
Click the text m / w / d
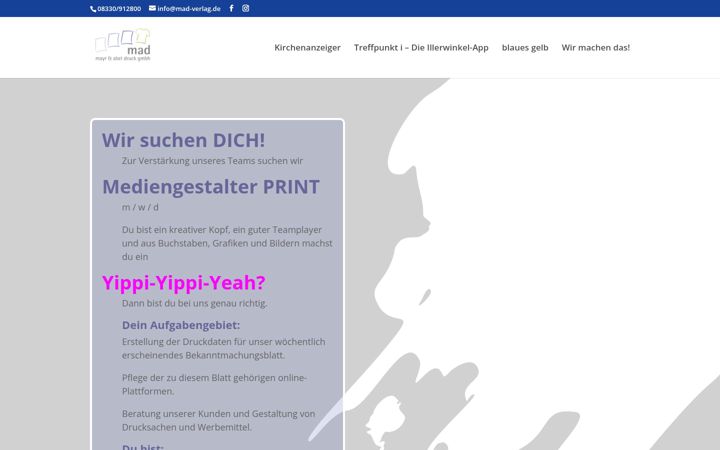coord(140,207)
